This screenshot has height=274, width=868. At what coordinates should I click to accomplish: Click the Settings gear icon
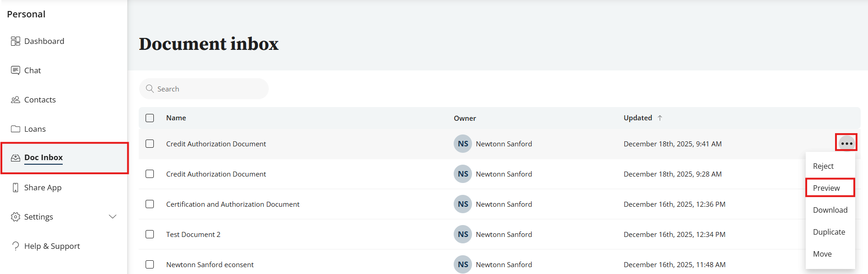[16, 217]
